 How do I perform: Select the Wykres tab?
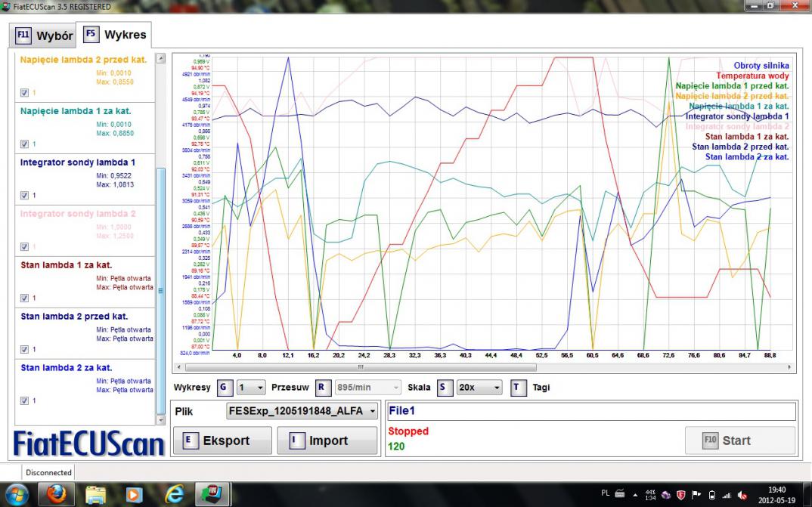coord(116,35)
